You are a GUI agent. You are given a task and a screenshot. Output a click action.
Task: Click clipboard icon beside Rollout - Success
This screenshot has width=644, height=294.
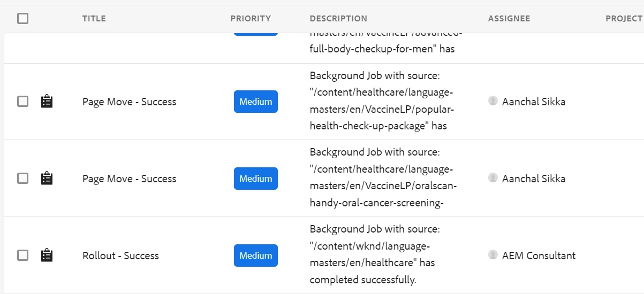point(47,256)
